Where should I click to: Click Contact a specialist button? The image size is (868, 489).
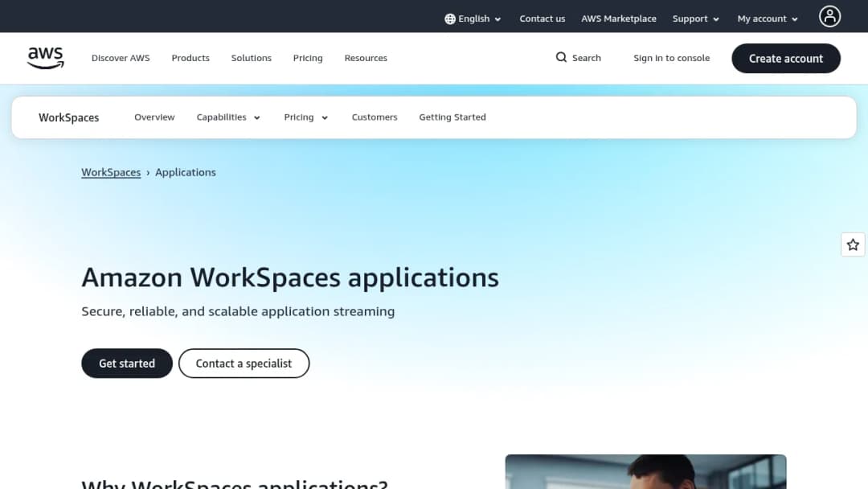click(x=244, y=364)
